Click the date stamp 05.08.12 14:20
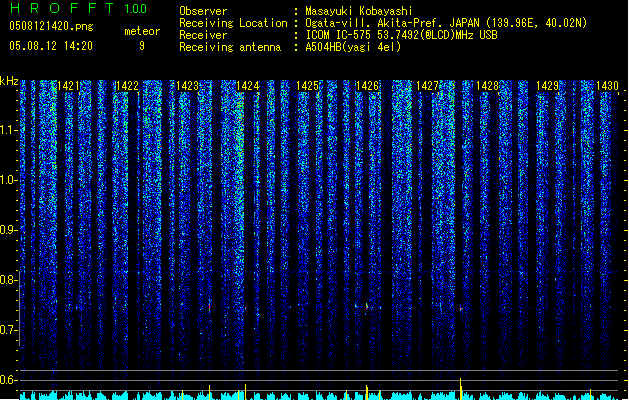The height and width of the screenshot is (400, 629). (51, 46)
